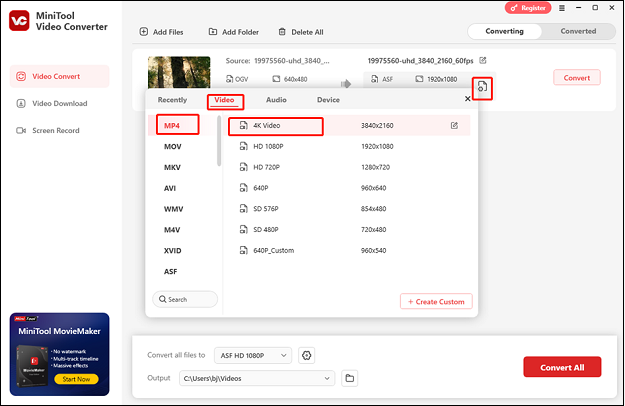Screen dimensions: 625x406
Task: Select the SD 480P preset
Action: [x=349, y=229]
